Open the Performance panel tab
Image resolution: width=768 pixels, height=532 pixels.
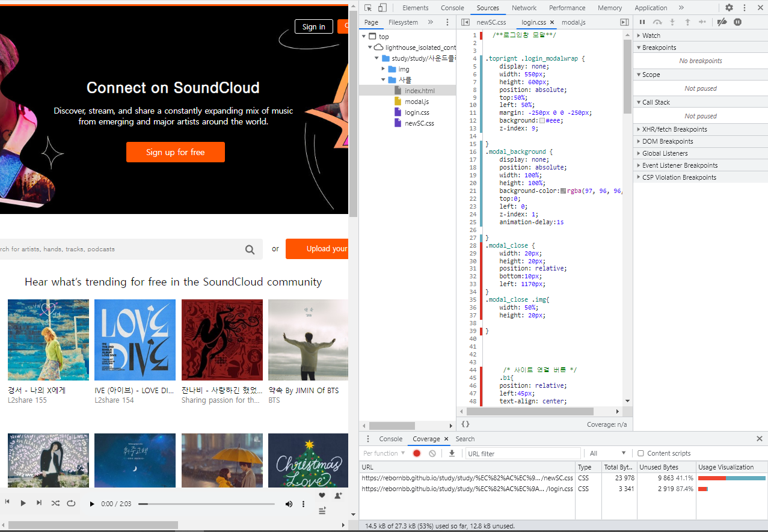coord(567,8)
